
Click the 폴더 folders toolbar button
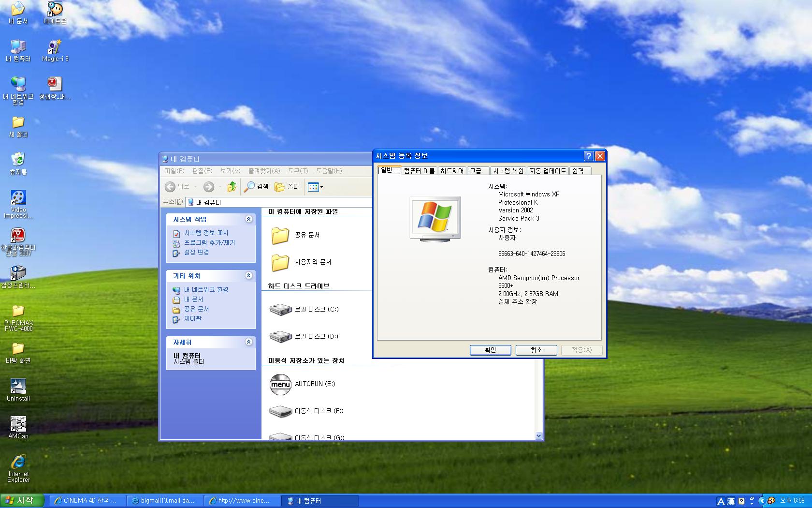pyautogui.click(x=287, y=186)
